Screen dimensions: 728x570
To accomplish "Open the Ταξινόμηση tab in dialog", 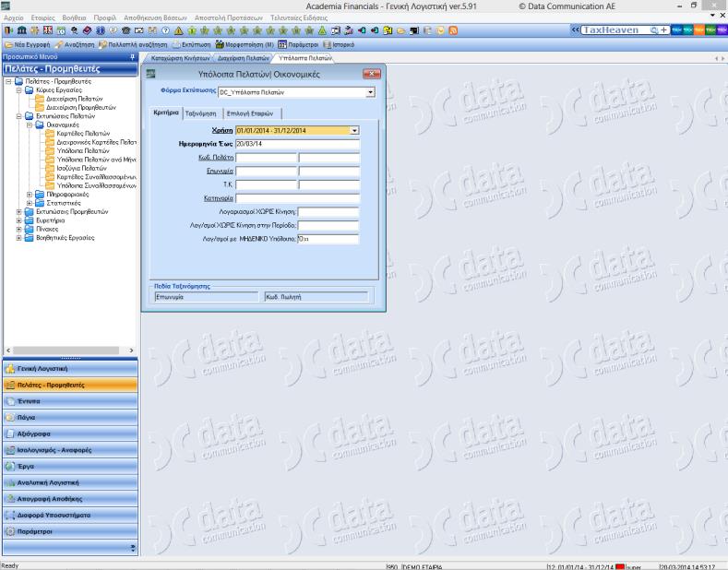I will pos(200,113).
